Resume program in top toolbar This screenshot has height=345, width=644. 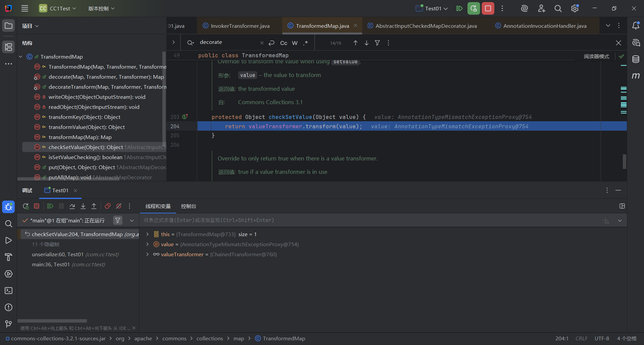[459, 8]
